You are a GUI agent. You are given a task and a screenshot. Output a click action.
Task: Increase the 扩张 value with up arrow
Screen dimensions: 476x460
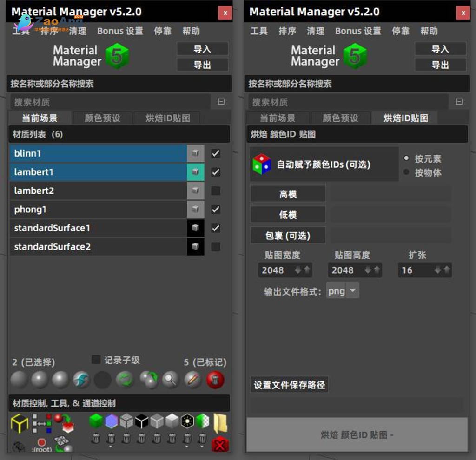(x=447, y=269)
